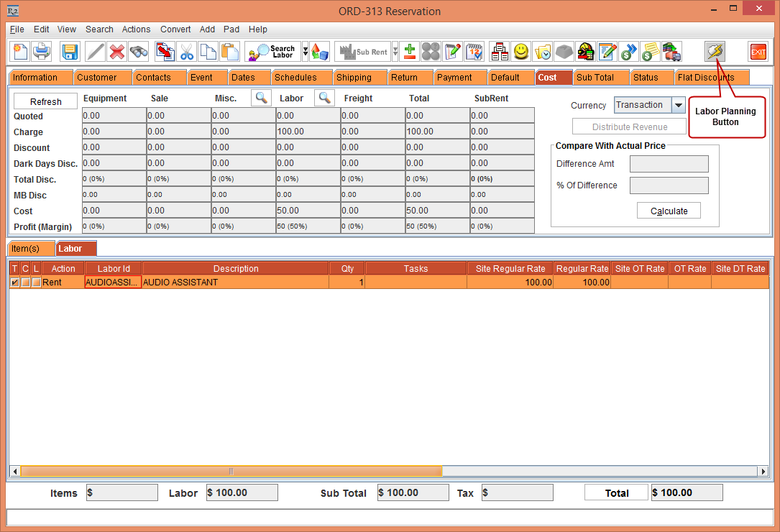Expand the Search Labor dropdown arrow
The image size is (780, 532).
click(x=306, y=52)
